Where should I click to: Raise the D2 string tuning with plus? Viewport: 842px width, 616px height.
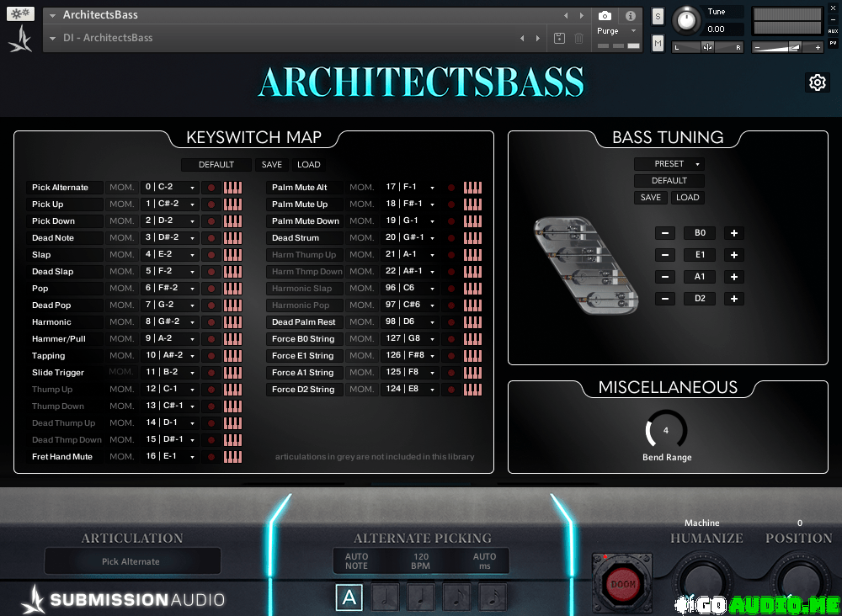[x=734, y=299]
